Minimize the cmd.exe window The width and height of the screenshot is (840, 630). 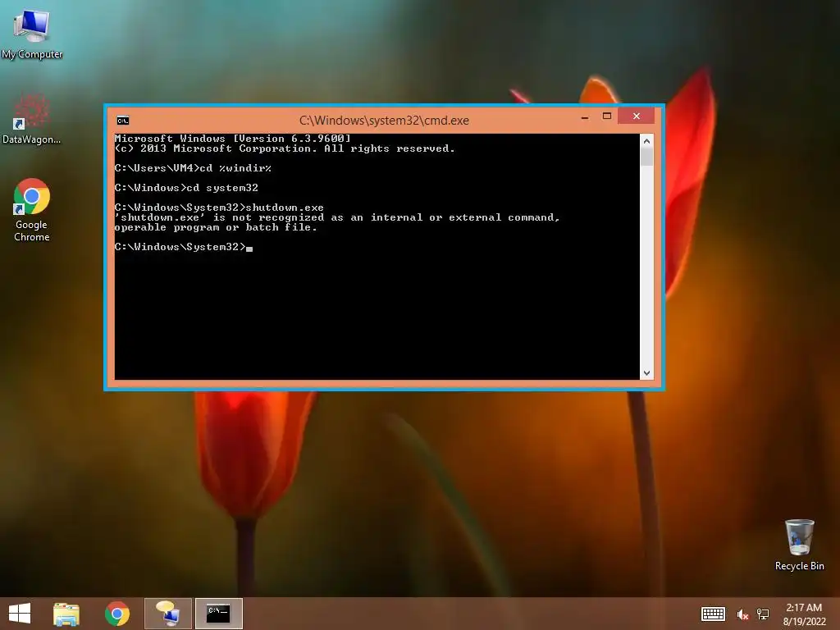pyautogui.click(x=585, y=116)
